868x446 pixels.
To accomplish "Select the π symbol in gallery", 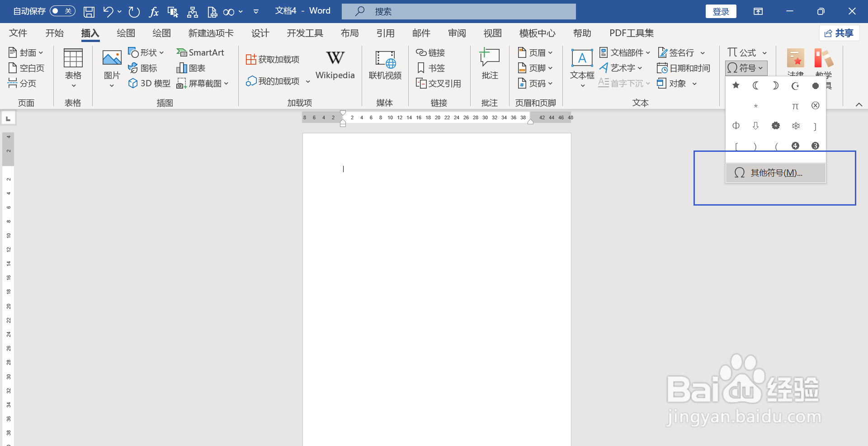I will click(x=795, y=106).
